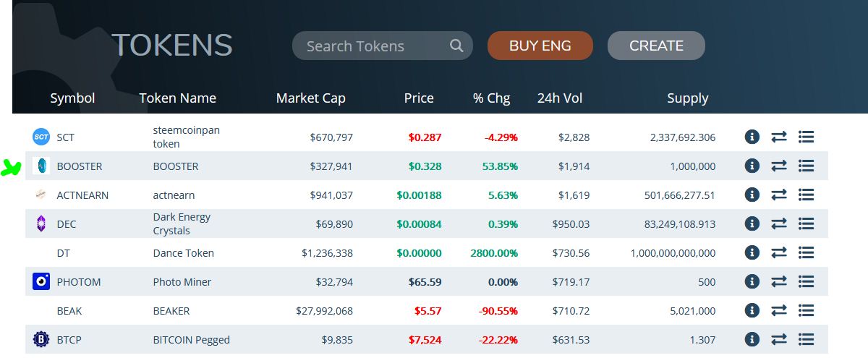Show list icon for DT row
This screenshot has height=358, width=868.
807,252
